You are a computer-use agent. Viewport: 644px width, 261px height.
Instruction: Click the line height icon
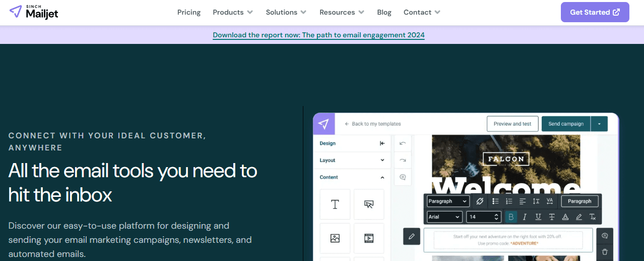536,201
